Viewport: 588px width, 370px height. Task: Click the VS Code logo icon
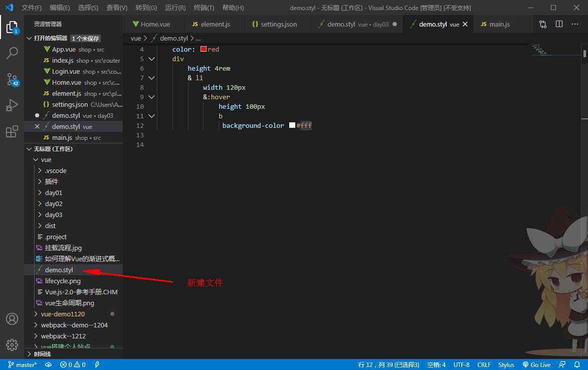click(x=9, y=8)
